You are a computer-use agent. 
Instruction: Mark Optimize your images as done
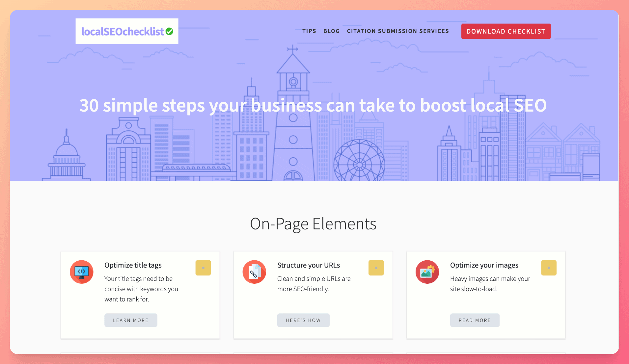coord(549,268)
